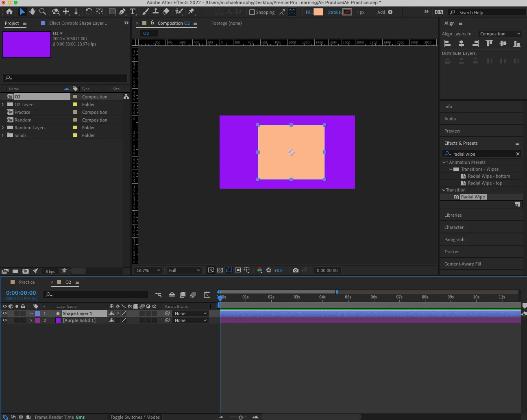Open the Footage (none) tab

226,23
